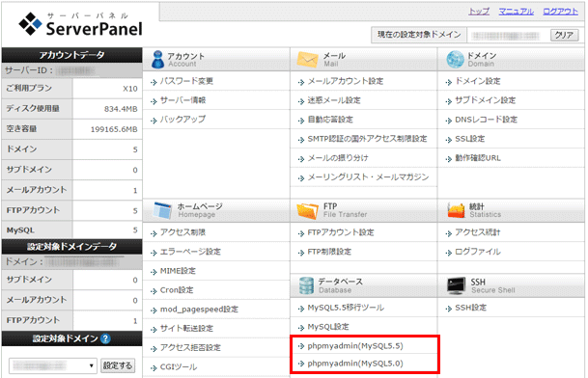Image resolution: width=588 pixels, height=378 pixels.
Task: Open DNSレコード設定
Action: pyautogui.click(x=486, y=120)
